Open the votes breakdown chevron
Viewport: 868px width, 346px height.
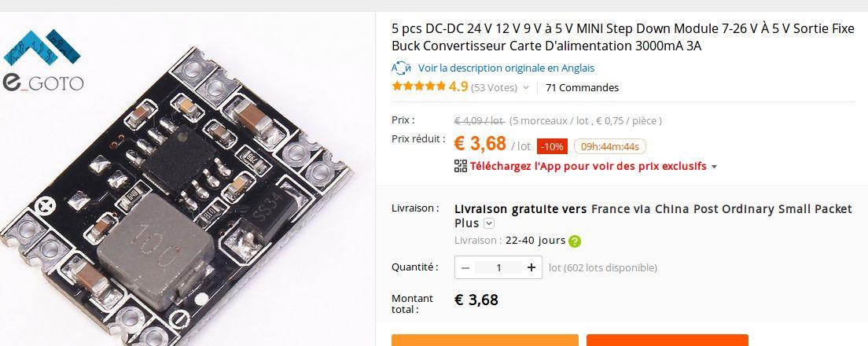(526, 87)
